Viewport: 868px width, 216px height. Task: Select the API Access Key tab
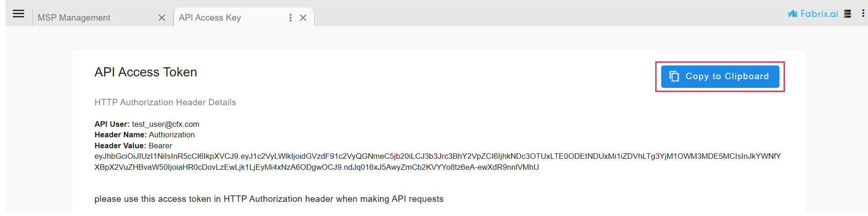(x=210, y=18)
